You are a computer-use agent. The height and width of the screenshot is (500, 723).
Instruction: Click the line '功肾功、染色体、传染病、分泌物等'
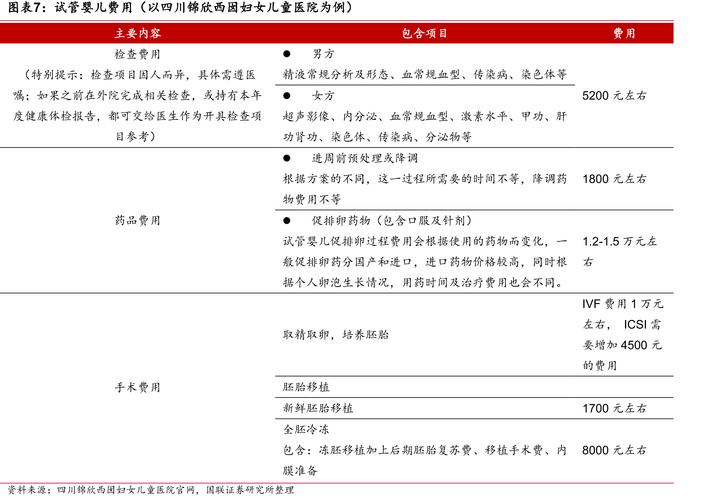tap(377, 137)
